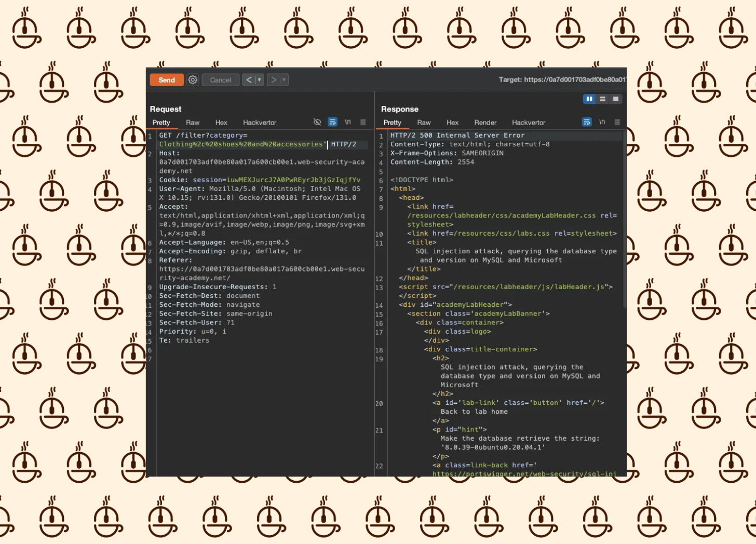Click the 'X-Frame-Options: SAMEORIGIN' response header
756x544 pixels.
pos(447,153)
